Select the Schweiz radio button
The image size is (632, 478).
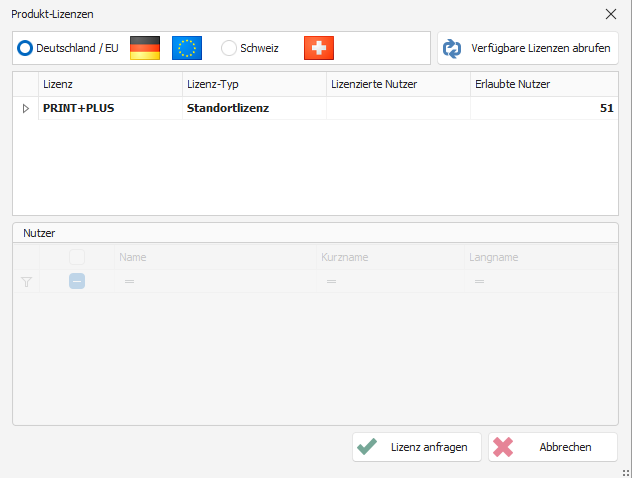(229, 48)
